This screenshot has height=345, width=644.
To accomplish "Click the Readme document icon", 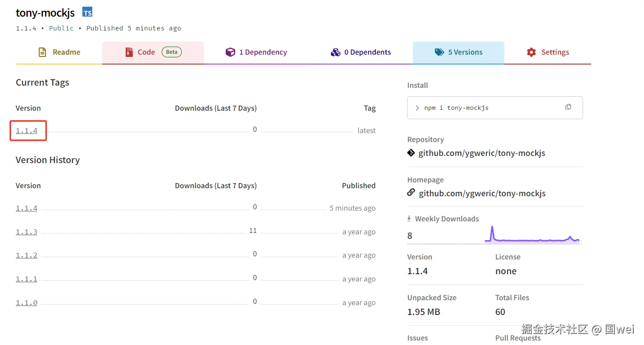I will [x=43, y=52].
